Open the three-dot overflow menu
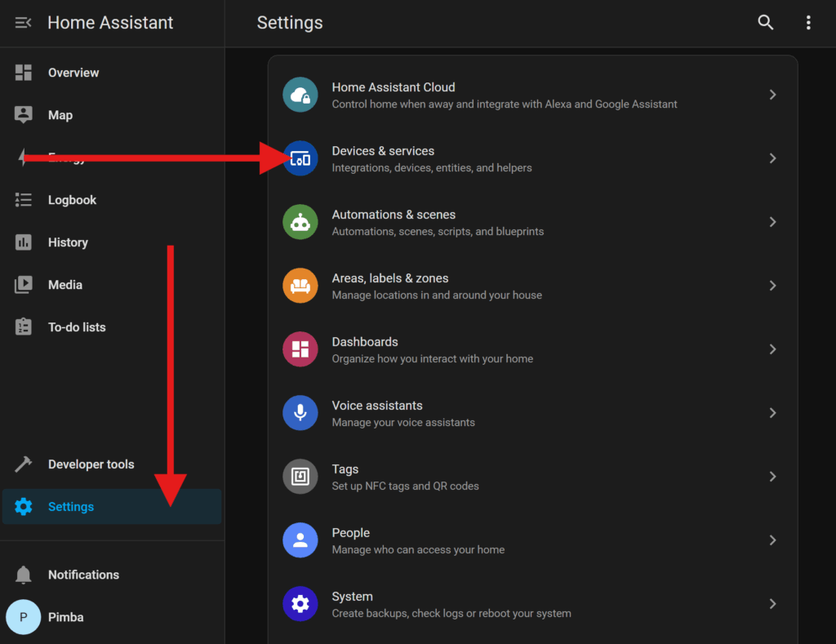 coord(808,23)
